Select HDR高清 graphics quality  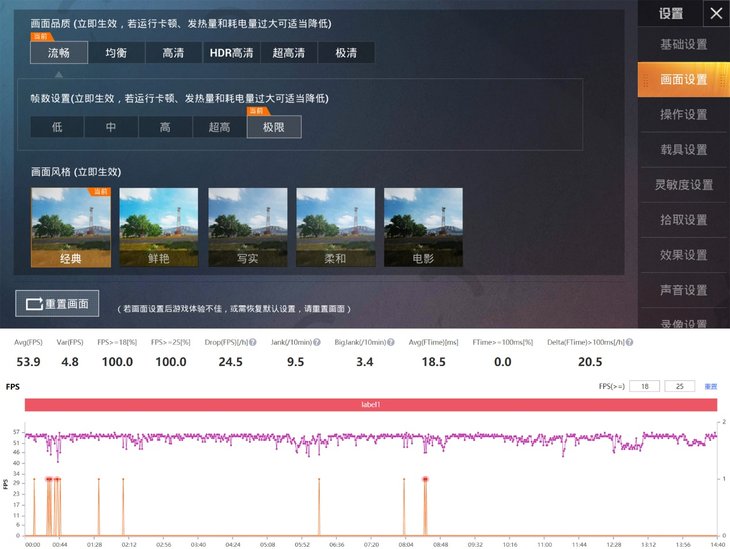tap(231, 53)
